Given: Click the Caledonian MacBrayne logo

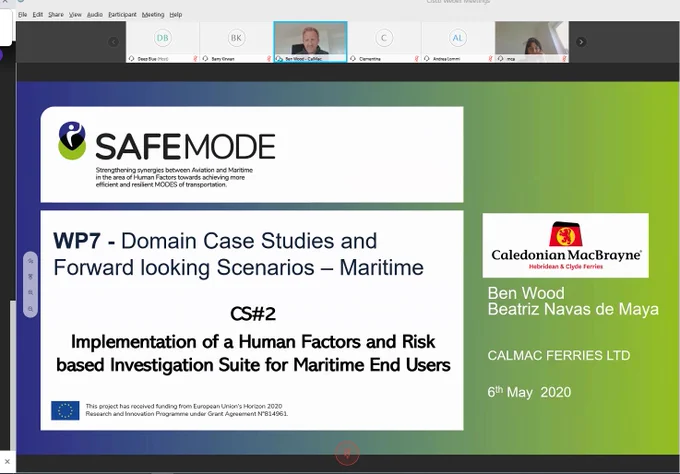Looking at the screenshot, I should [x=566, y=245].
